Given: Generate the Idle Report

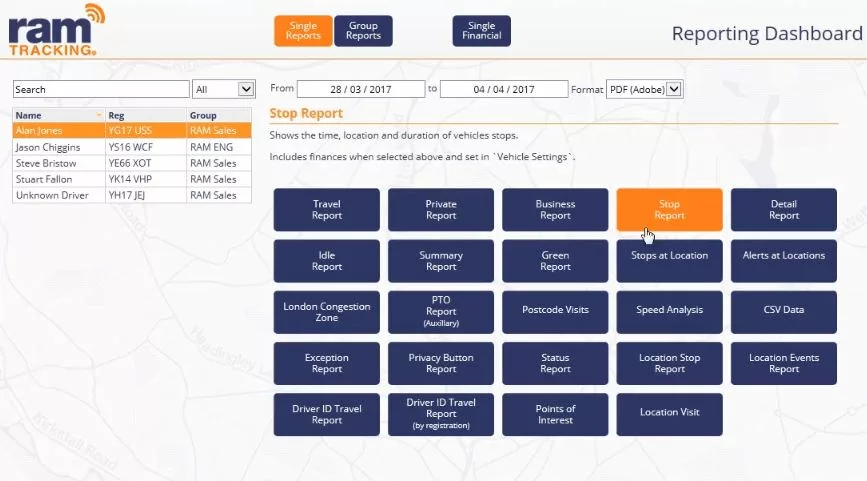Looking at the screenshot, I should [327, 261].
